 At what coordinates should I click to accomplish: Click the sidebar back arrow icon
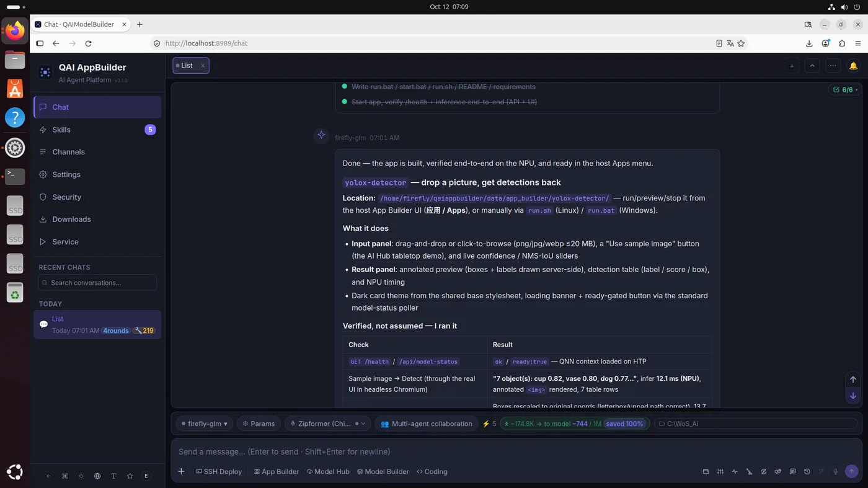click(x=48, y=476)
